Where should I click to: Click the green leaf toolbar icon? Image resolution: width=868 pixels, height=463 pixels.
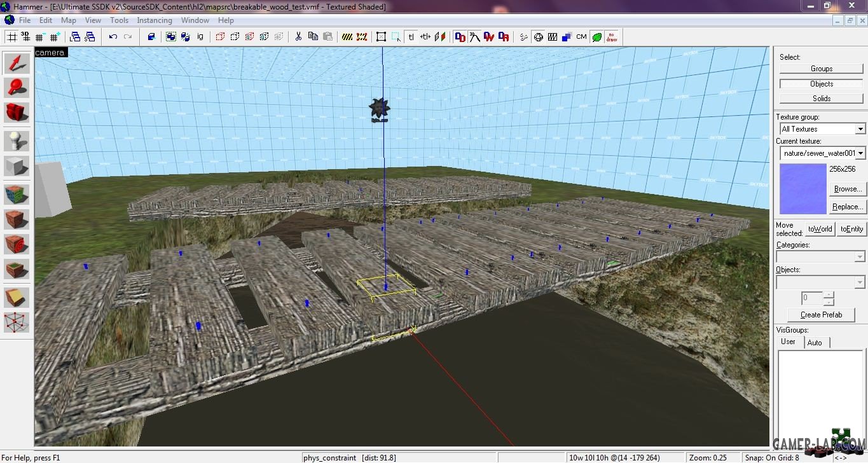[x=596, y=37]
